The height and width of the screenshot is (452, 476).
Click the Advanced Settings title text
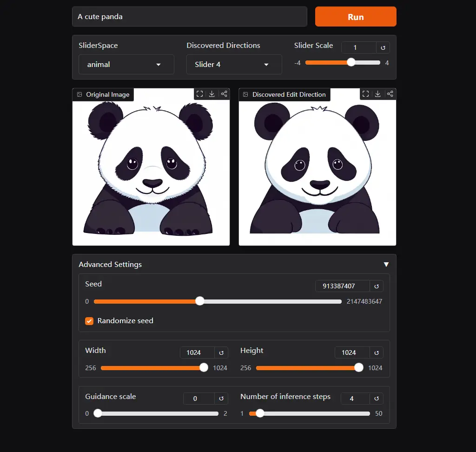pyautogui.click(x=110, y=265)
